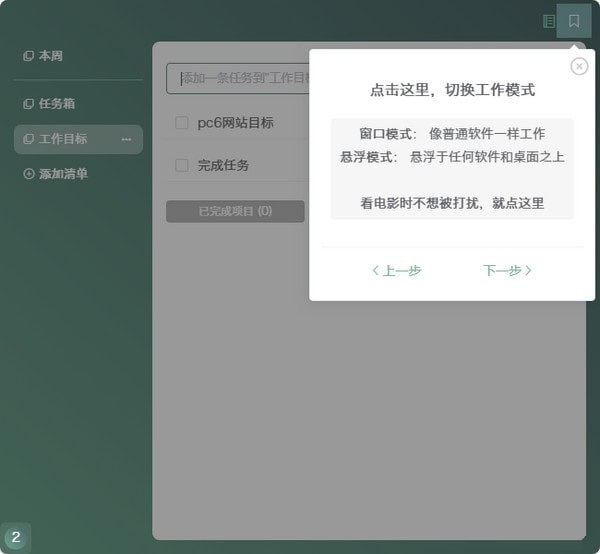The width and height of the screenshot is (600, 554).
Task: Click the list view icon at top right
Action: tap(549, 21)
